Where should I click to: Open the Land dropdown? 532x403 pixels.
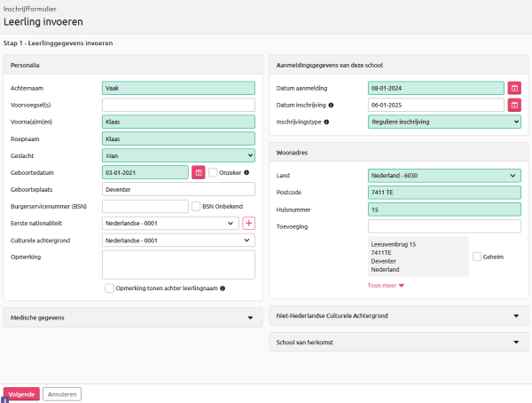(x=443, y=176)
